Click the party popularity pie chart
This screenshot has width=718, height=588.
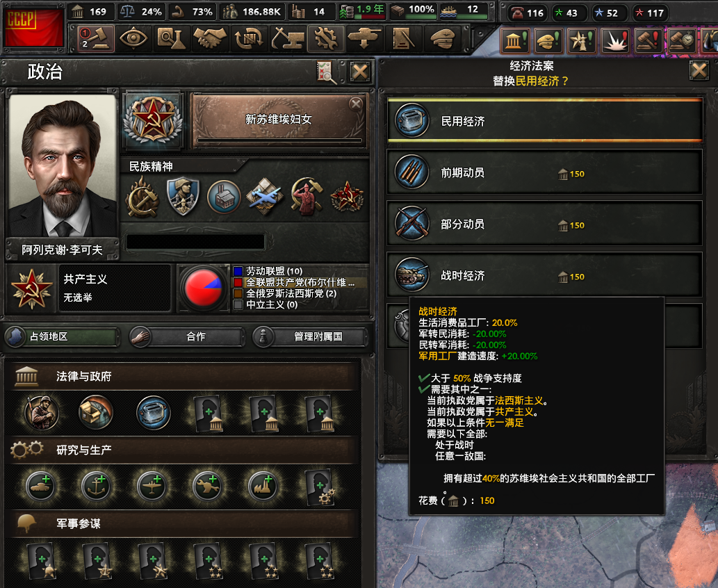point(203,288)
